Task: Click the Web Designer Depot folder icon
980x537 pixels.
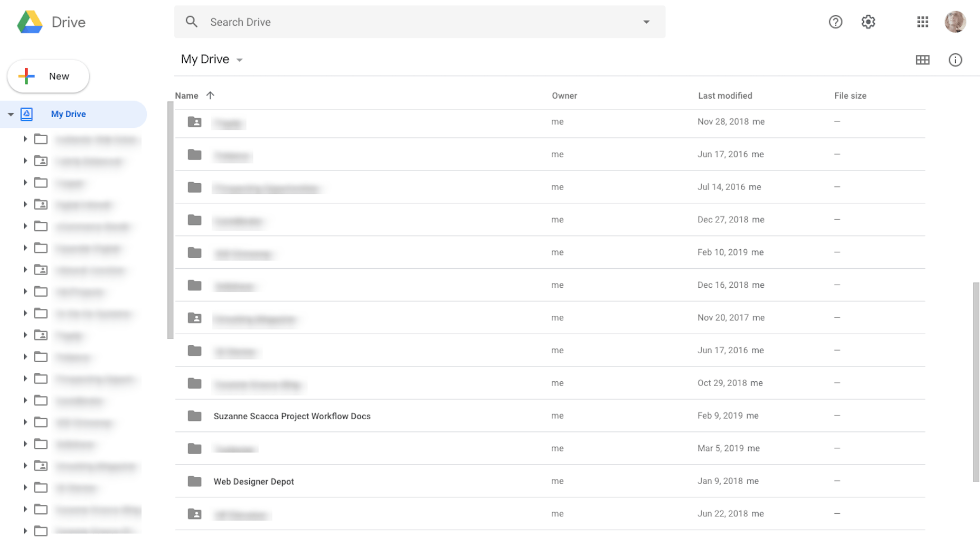Action: 195,482
